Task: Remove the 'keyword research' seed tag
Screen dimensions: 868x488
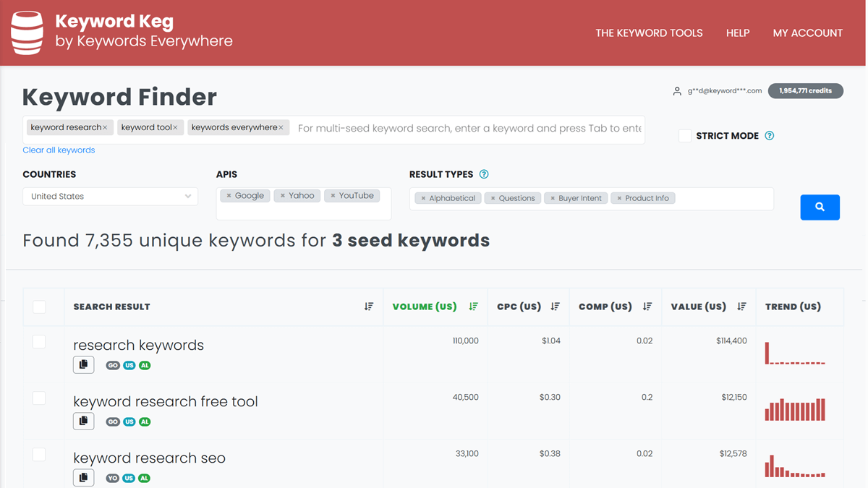Action: tap(105, 128)
